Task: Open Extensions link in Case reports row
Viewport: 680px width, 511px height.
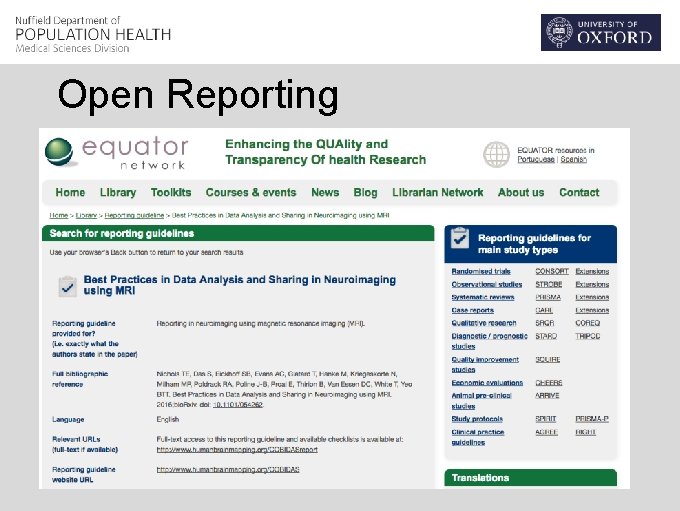Action: click(592, 310)
